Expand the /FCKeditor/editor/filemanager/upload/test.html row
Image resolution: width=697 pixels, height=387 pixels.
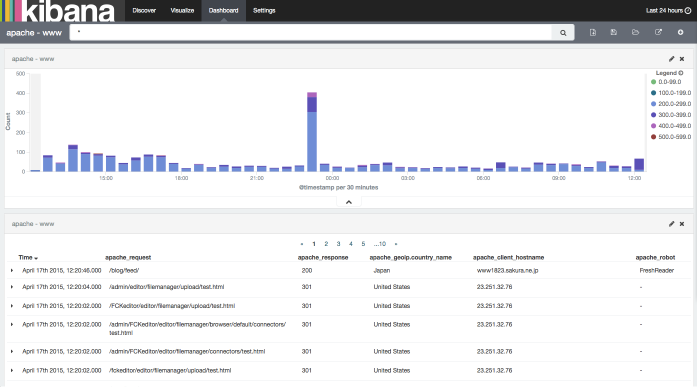[12, 306]
